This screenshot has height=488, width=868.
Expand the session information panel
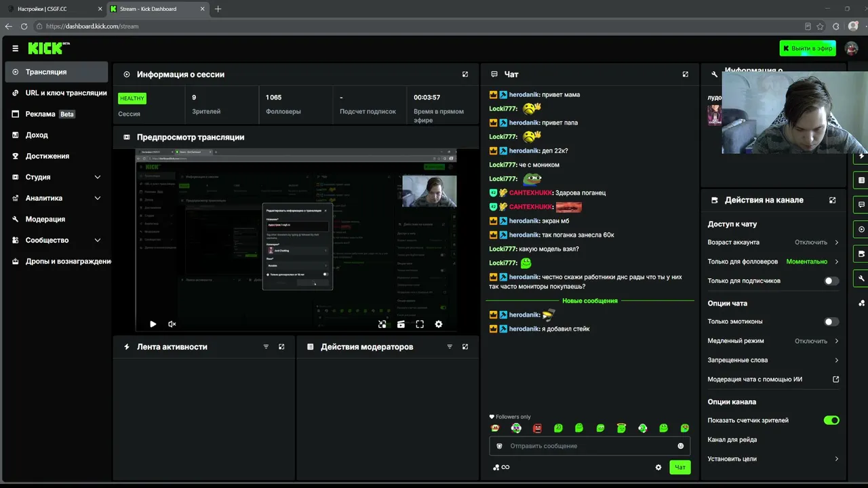pos(465,75)
